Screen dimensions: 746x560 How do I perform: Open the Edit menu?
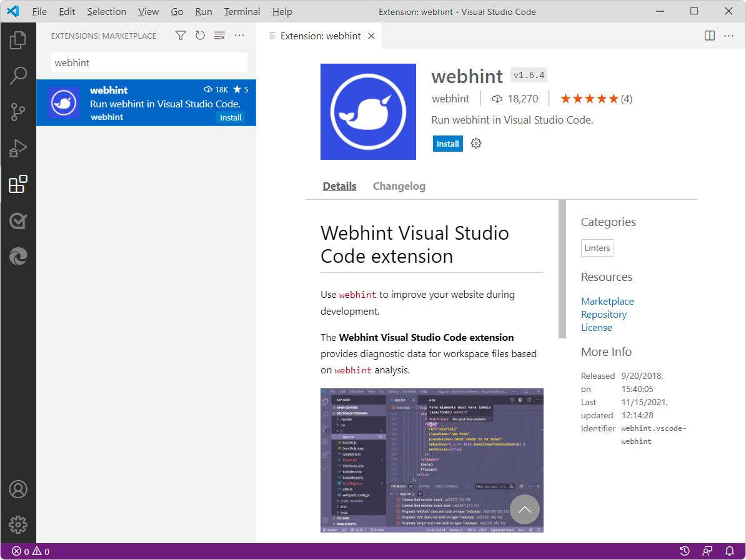click(x=67, y=11)
